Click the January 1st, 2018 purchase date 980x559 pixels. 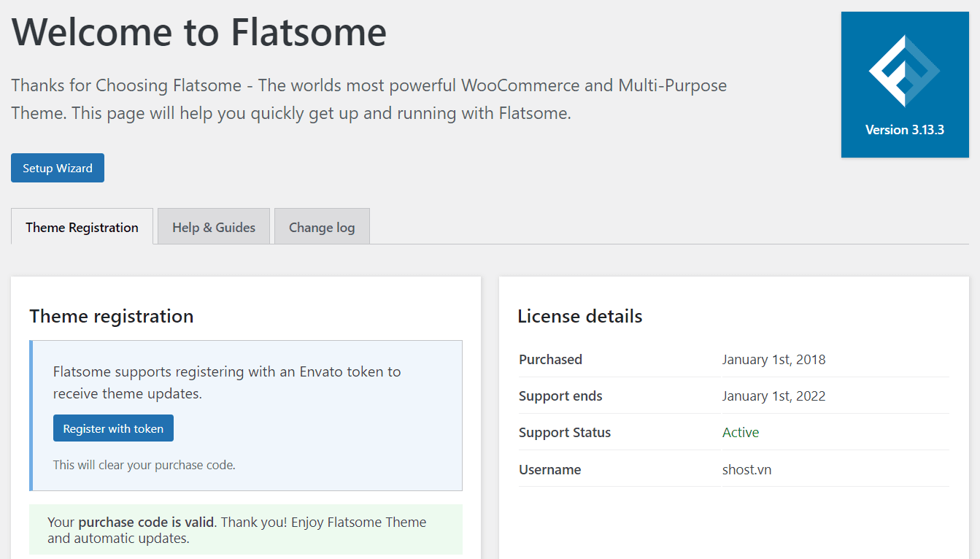(773, 359)
